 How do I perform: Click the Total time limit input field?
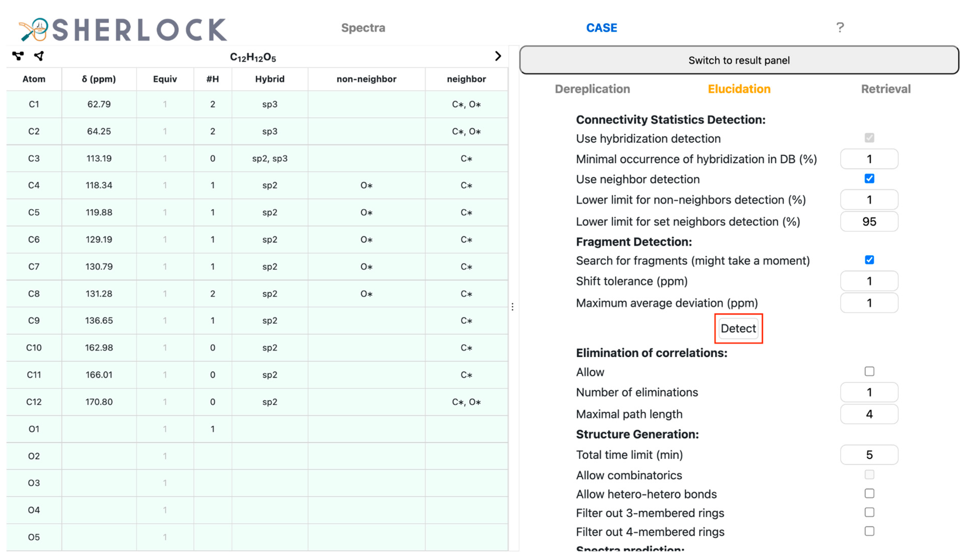(x=869, y=455)
